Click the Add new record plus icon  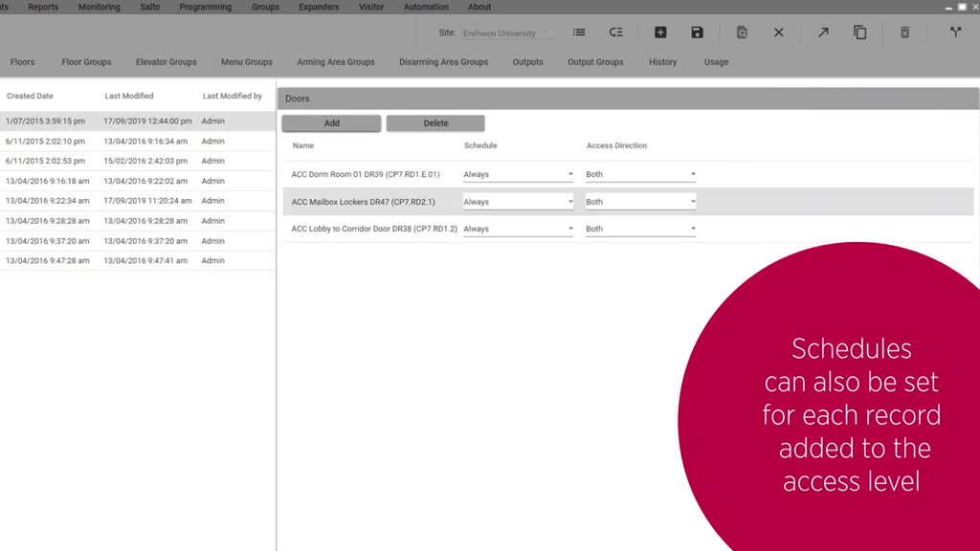[x=660, y=33]
